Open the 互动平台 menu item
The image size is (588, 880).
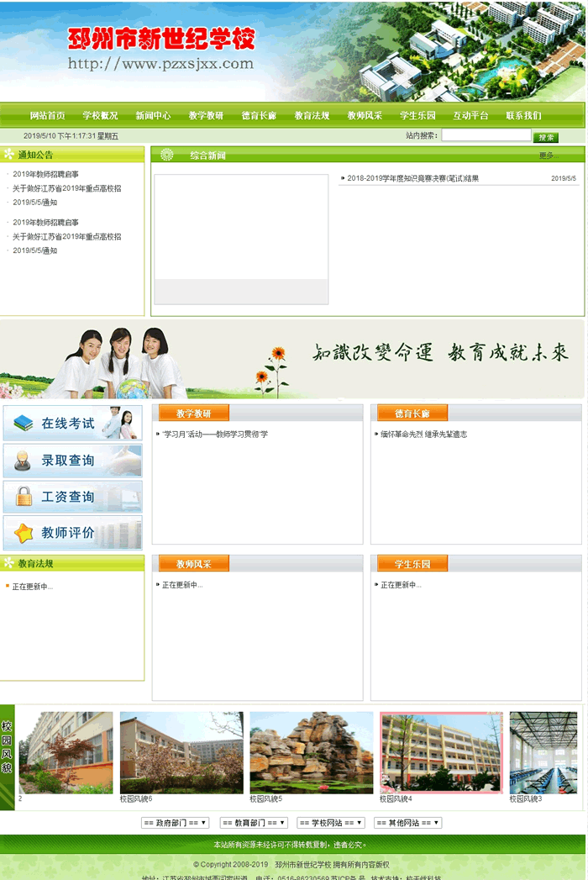pos(470,116)
